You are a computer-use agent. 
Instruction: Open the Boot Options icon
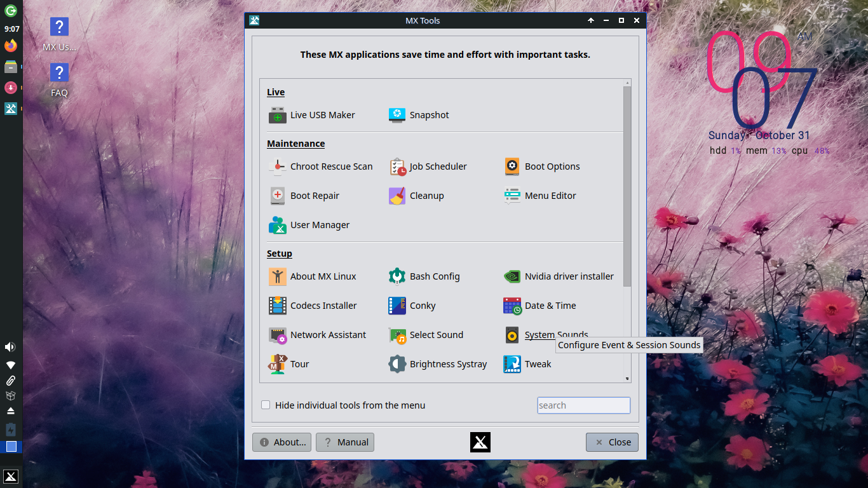tap(512, 166)
